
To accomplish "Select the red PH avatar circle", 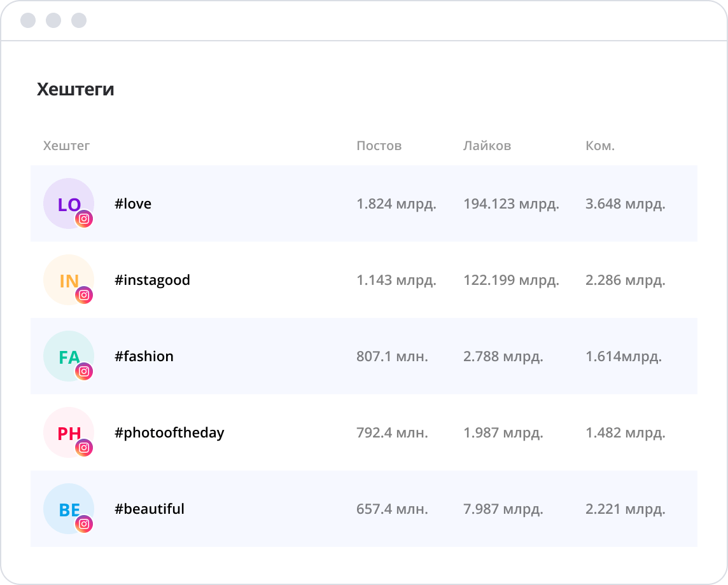I will [66, 429].
